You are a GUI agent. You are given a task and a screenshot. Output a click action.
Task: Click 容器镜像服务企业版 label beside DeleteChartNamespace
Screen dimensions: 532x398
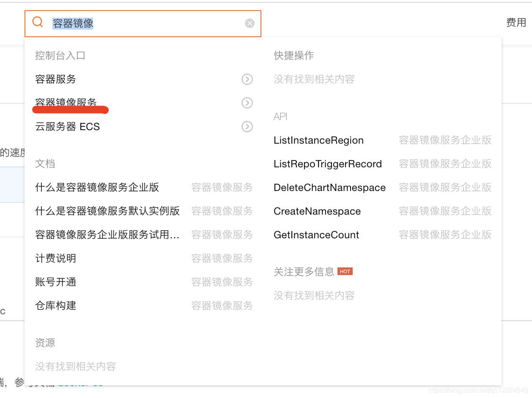(x=445, y=188)
